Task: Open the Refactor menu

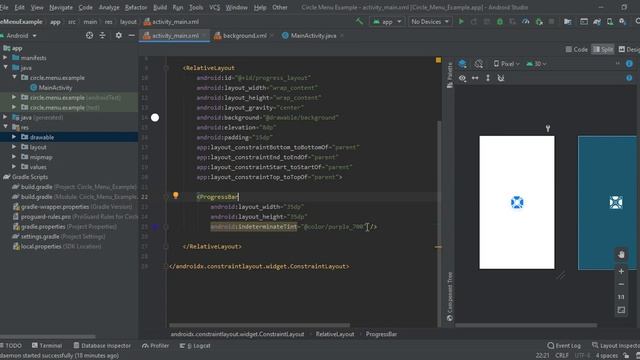Action: click(x=136, y=7)
